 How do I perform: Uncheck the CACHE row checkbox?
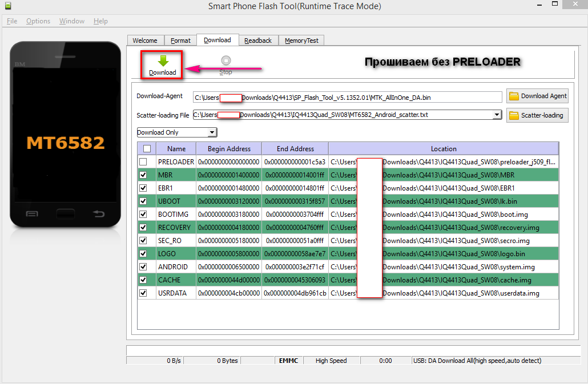pyautogui.click(x=143, y=280)
